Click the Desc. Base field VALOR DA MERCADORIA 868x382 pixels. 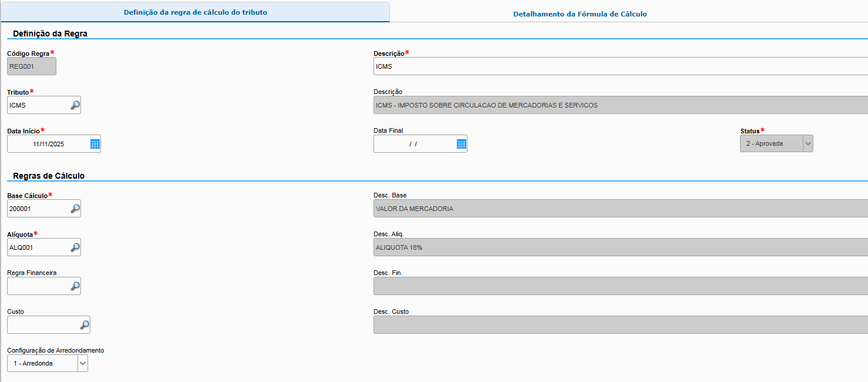click(x=621, y=209)
